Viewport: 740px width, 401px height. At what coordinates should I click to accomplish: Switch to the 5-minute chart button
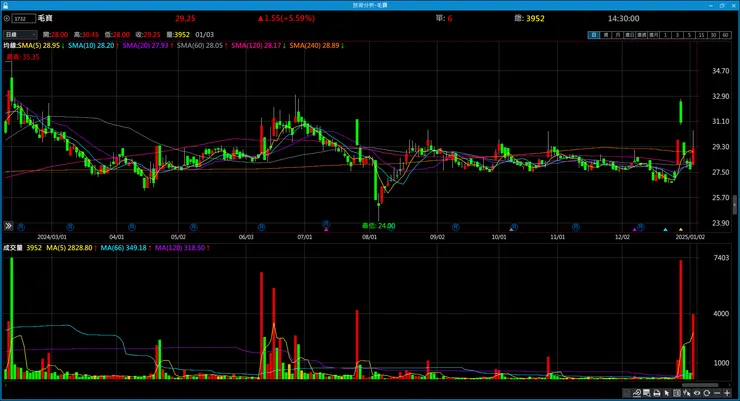pos(689,35)
